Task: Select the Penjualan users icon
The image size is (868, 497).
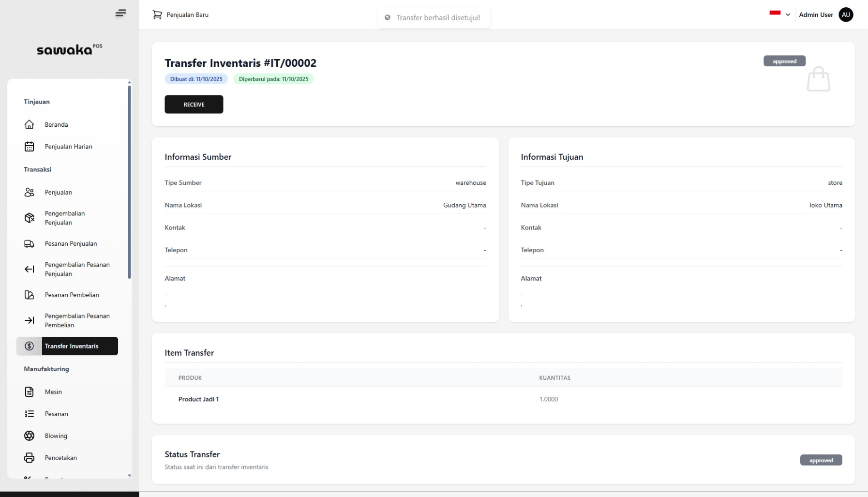Action: (30, 193)
